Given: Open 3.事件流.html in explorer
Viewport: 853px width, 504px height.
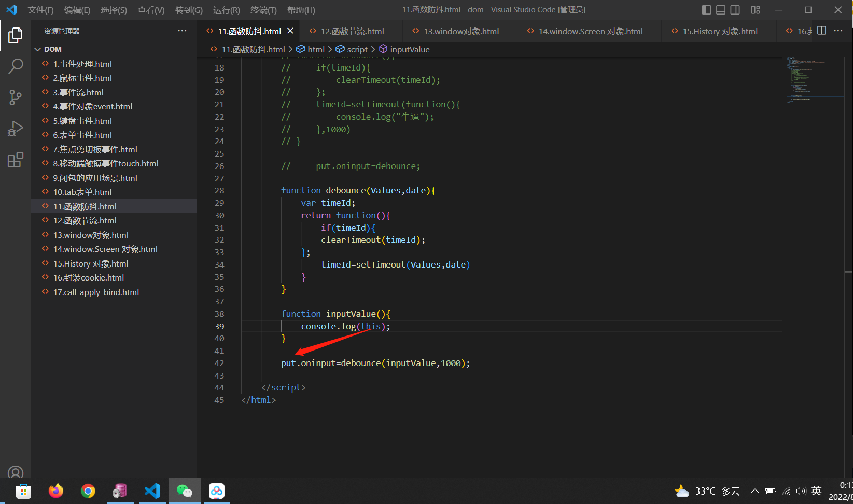Looking at the screenshot, I should [x=114, y=92].
